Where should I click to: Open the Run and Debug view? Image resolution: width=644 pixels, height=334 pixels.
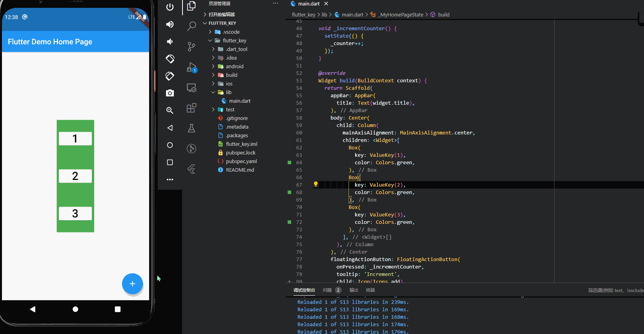[x=192, y=67]
